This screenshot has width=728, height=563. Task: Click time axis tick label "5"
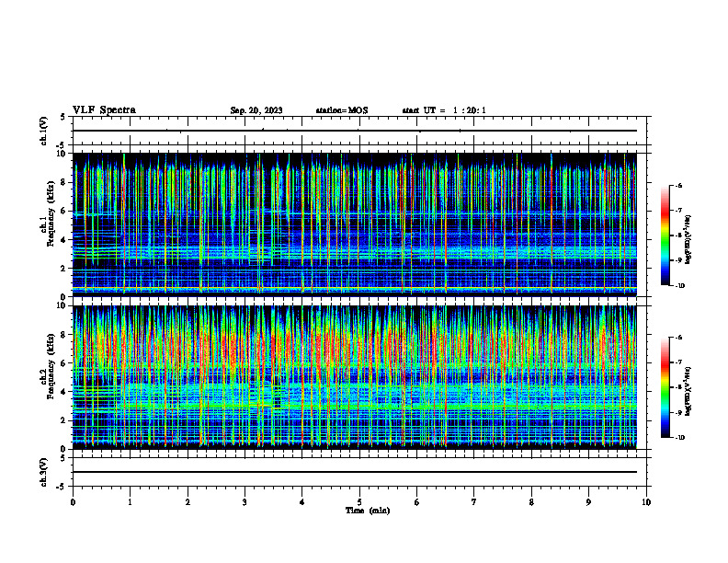point(359,502)
